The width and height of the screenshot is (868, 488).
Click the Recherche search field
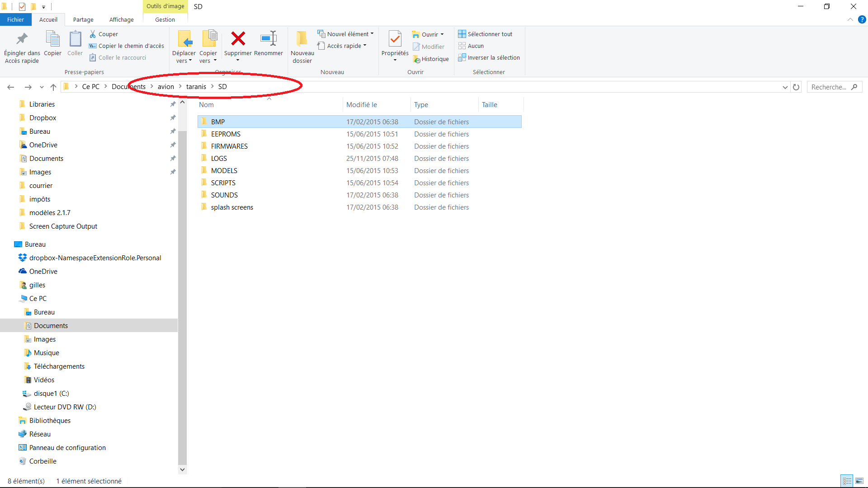(830, 87)
